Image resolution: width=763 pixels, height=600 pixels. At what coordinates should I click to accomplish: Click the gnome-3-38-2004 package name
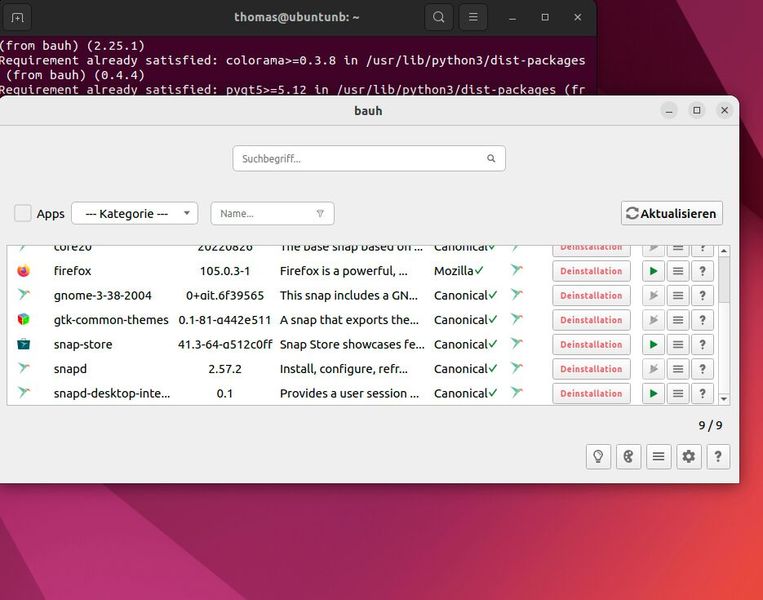103,295
